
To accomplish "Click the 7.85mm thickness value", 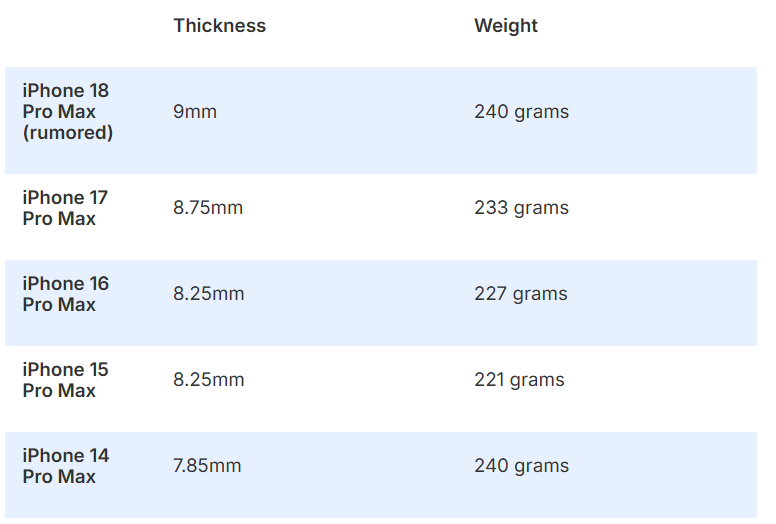I will pos(207,466).
